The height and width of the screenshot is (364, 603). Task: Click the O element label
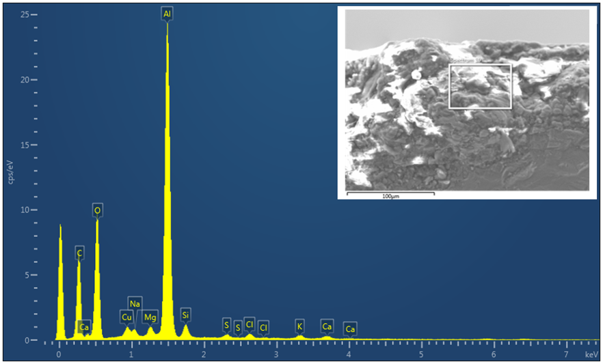point(97,210)
